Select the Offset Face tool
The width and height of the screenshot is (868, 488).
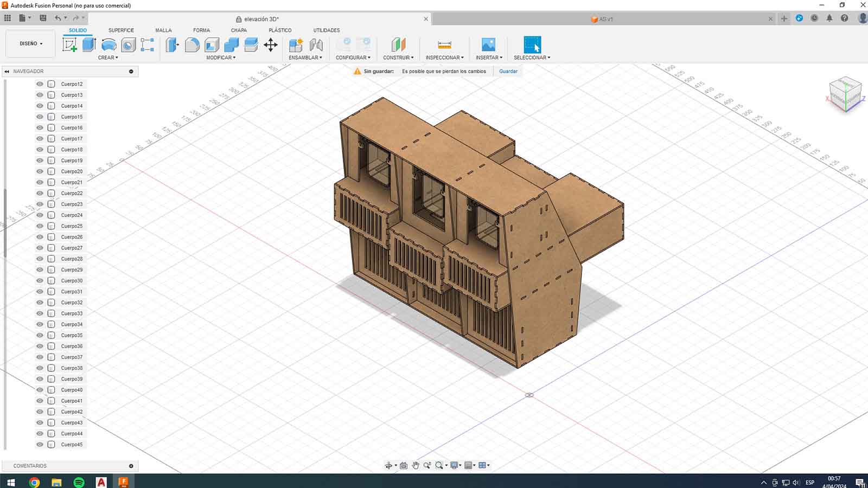[251, 44]
